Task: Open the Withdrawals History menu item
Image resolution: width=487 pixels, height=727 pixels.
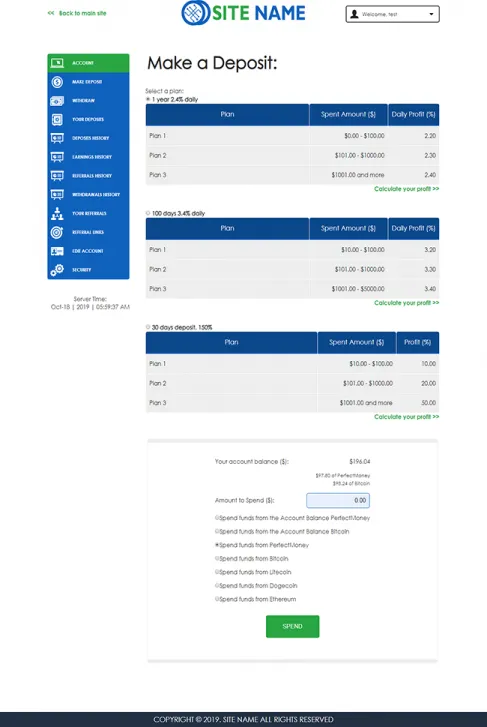Action: point(88,195)
